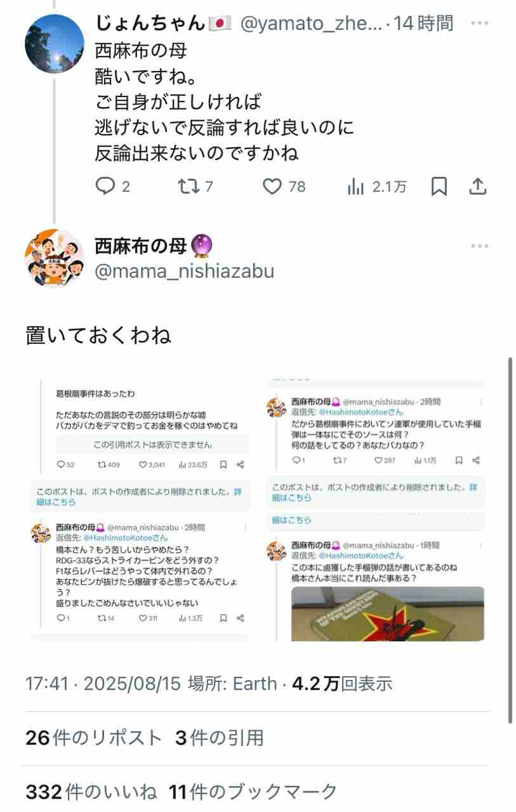The height and width of the screenshot is (812, 516).
Task: Click 11件のブックマーク count
Action: (x=253, y=792)
